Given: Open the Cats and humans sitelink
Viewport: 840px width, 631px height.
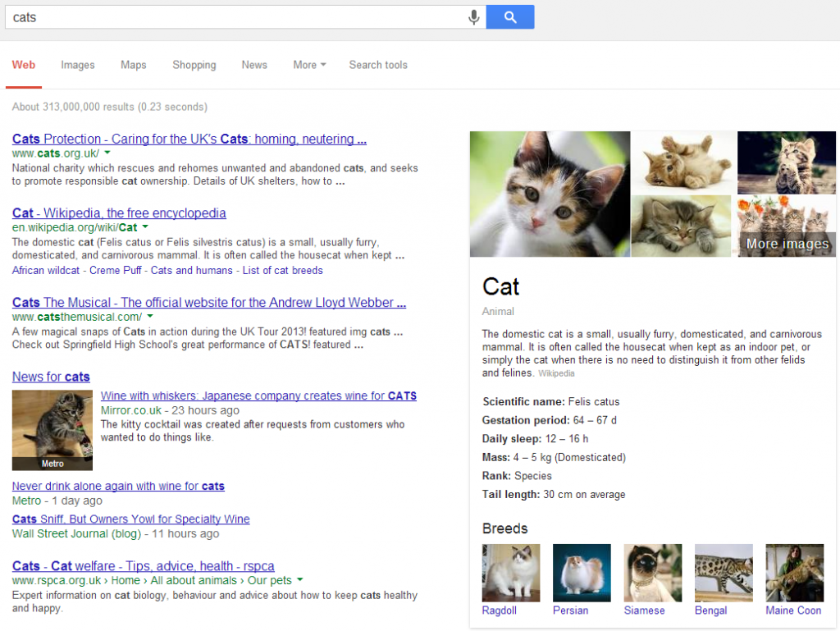Looking at the screenshot, I should [191, 271].
